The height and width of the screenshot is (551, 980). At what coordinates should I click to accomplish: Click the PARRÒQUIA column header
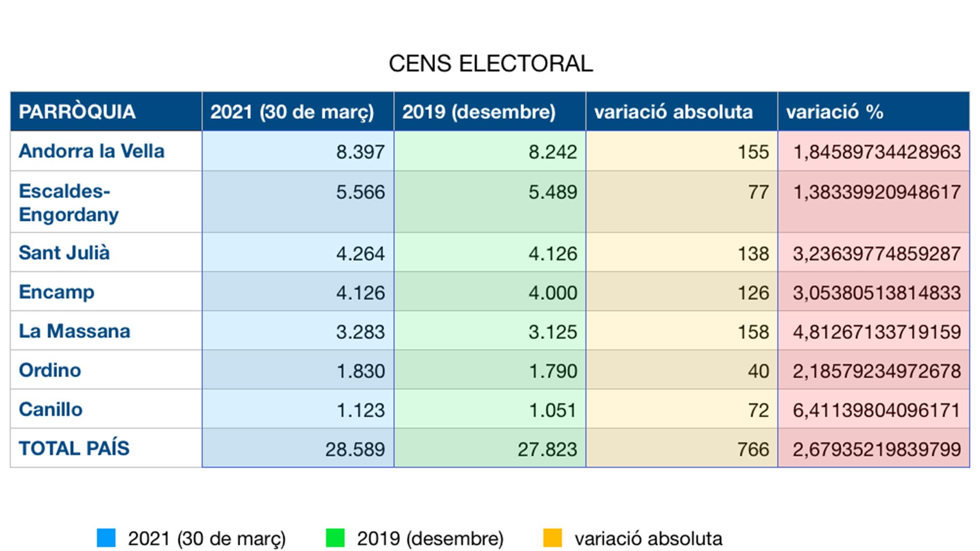[77, 112]
